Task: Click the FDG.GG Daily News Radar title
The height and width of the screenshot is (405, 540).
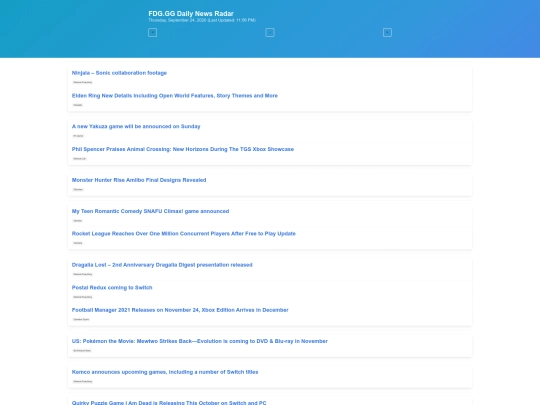Action: (191, 13)
